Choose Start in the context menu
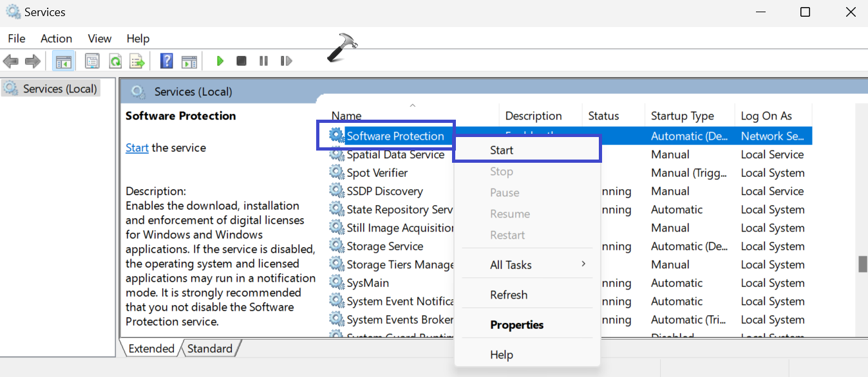 [502, 150]
